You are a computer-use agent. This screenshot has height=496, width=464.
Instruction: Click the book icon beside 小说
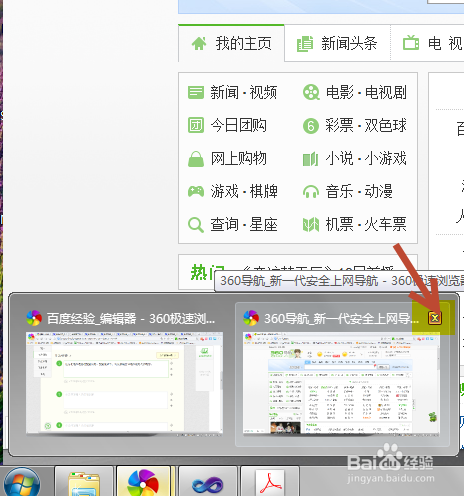point(310,159)
